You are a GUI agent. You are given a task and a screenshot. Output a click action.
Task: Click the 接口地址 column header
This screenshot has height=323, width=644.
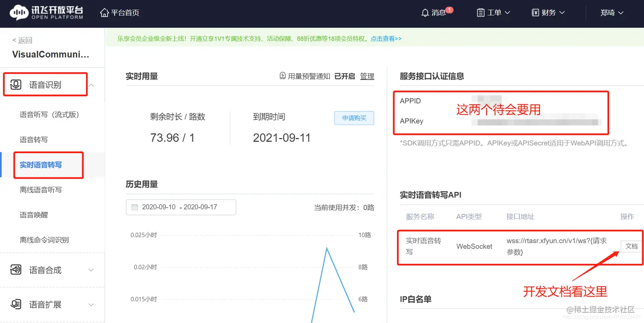click(x=520, y=216)
